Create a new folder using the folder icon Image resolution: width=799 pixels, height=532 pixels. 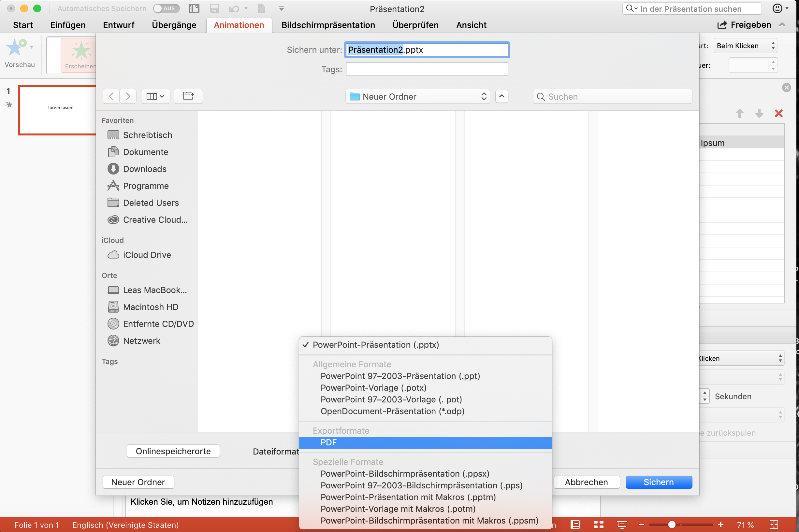(x=188, y=96)
